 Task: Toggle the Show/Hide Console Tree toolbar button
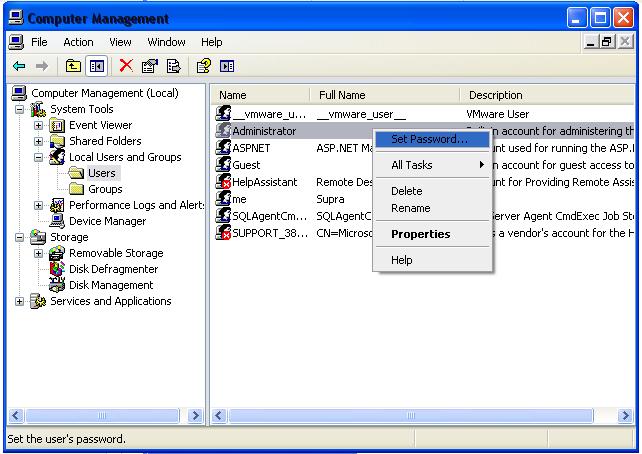97,66
